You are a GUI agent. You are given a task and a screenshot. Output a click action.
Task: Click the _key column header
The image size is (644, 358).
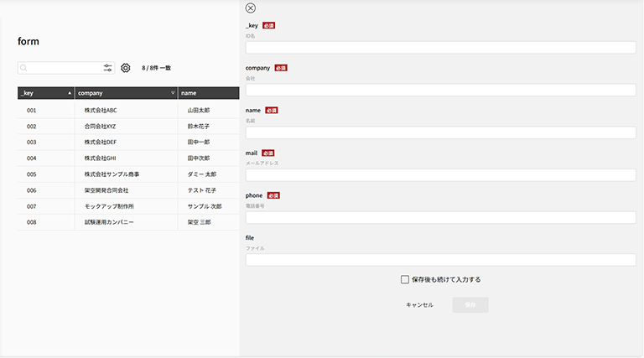[46, 93]
